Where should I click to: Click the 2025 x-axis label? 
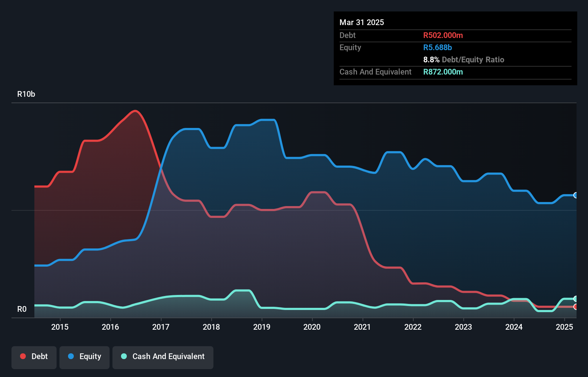tap(564, 327)
